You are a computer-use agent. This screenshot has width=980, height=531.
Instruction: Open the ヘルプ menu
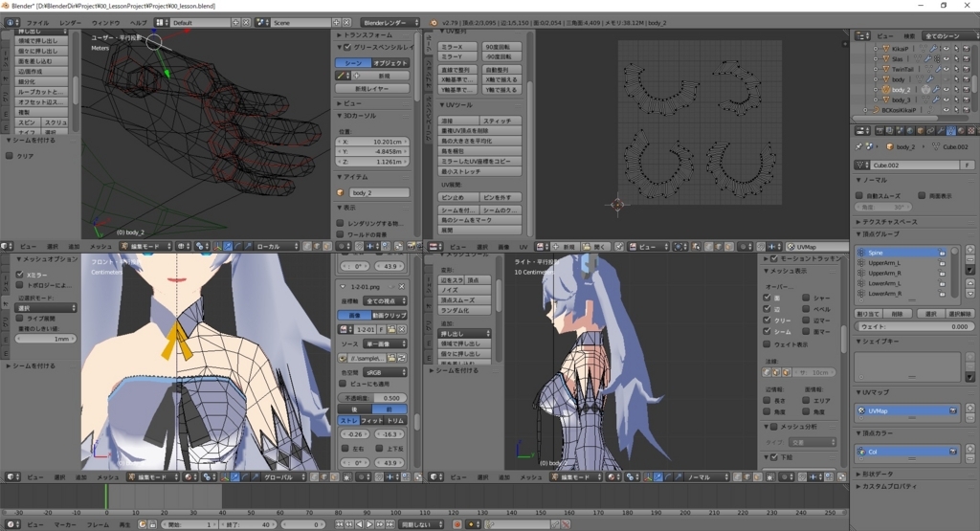pos(138,23)
